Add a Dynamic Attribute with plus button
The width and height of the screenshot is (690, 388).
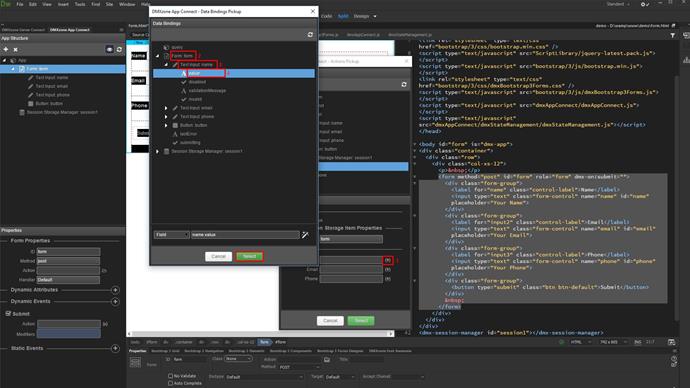click(115, 290)
